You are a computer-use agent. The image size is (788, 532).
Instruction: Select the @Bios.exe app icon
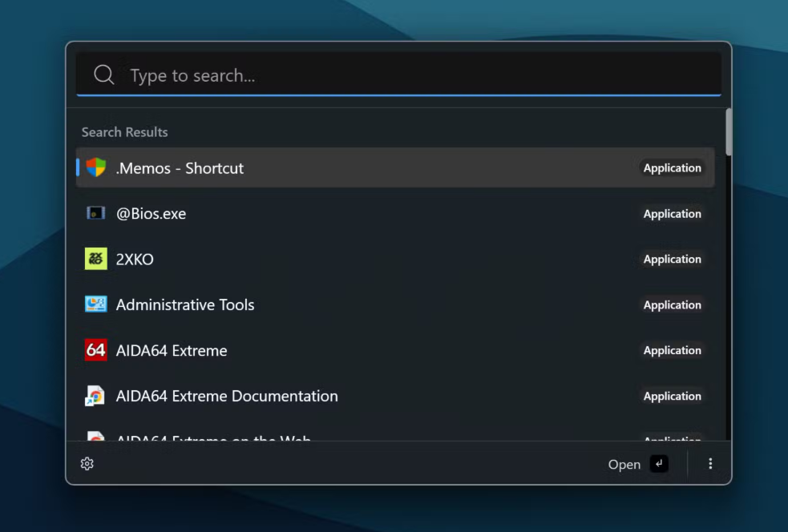click(95, 213)
